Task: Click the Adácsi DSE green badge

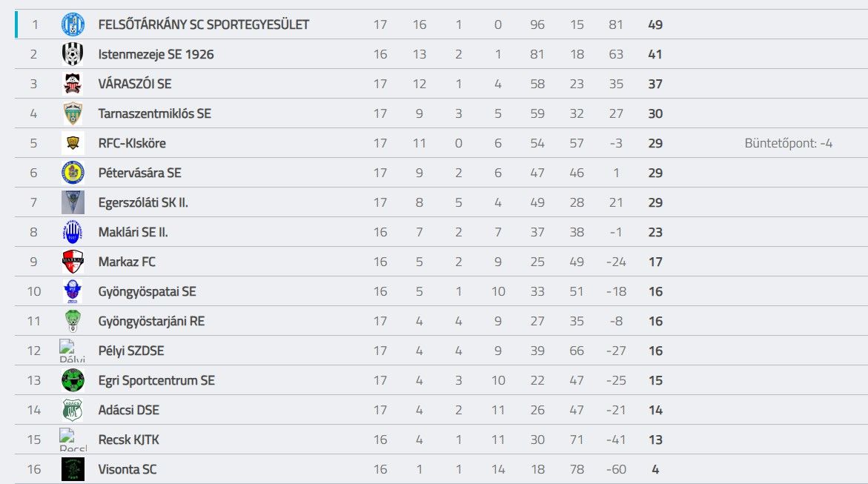Action: (x=73, y=410)
